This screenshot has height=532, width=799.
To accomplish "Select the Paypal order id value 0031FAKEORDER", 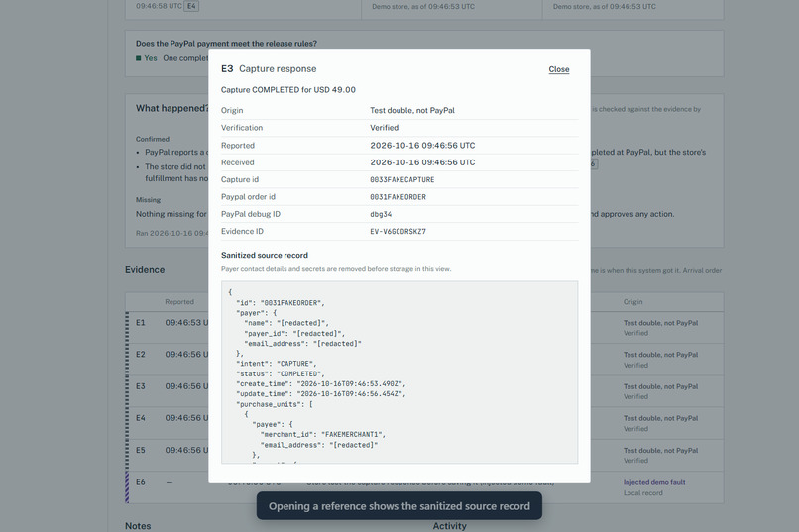I will tap(398, 197).
